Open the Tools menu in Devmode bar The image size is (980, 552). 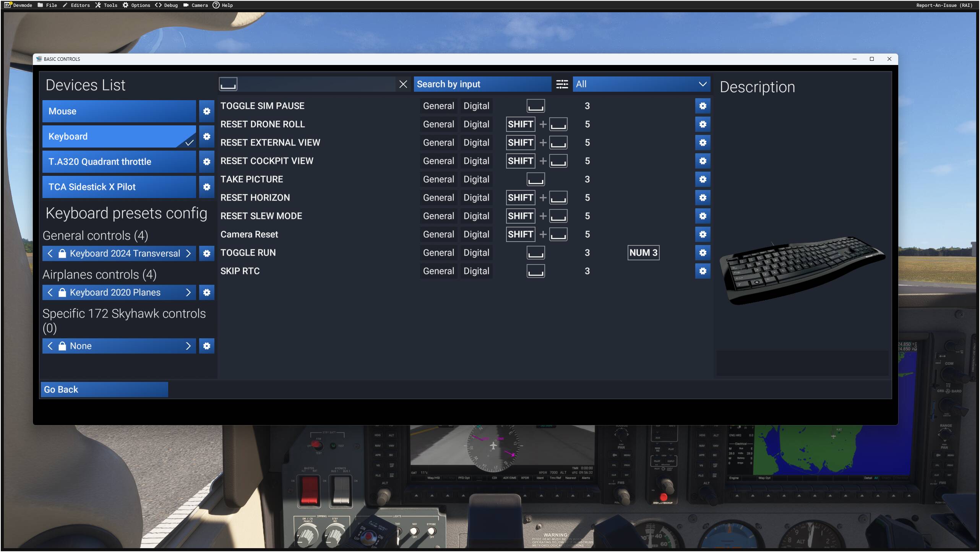tap(106, 5)
